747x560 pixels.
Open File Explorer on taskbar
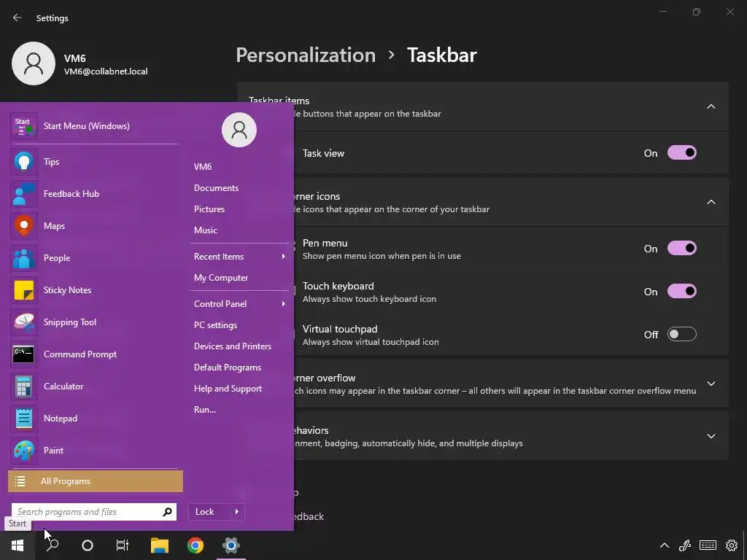tap(160, 545)
